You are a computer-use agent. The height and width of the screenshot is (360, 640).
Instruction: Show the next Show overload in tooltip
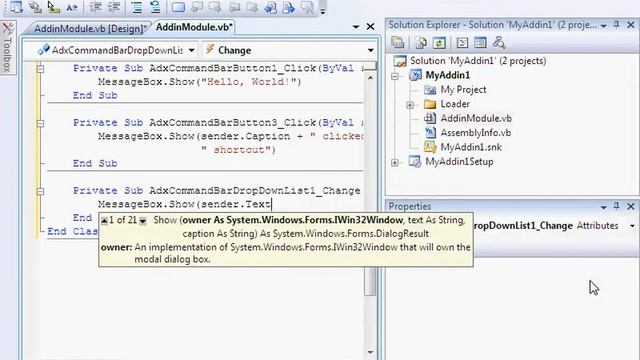pos(142,221)
